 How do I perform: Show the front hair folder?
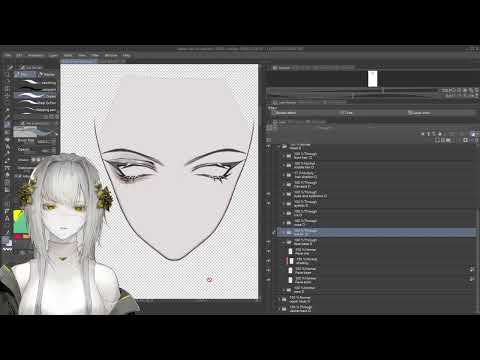[269, 156]
